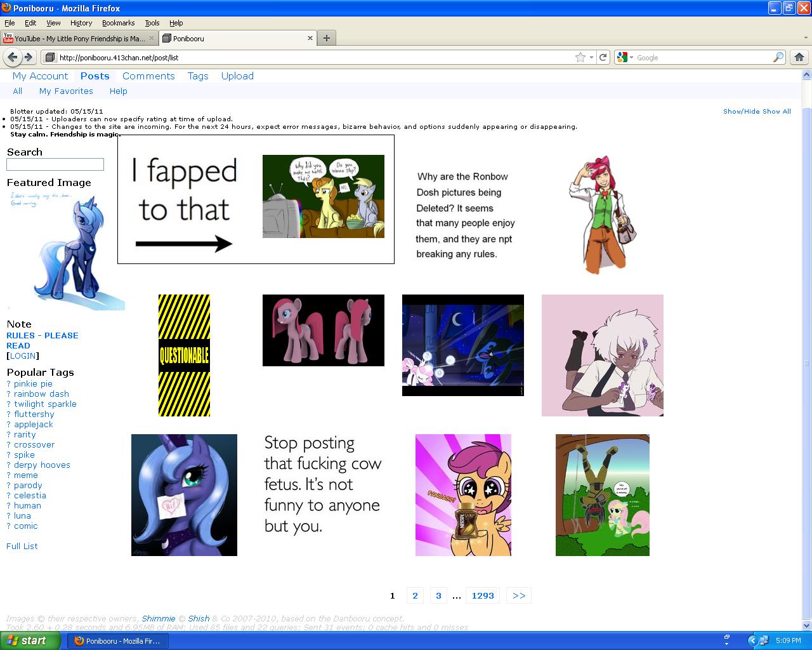Open the RULES - PLEASE READ link

click(43, 341)
